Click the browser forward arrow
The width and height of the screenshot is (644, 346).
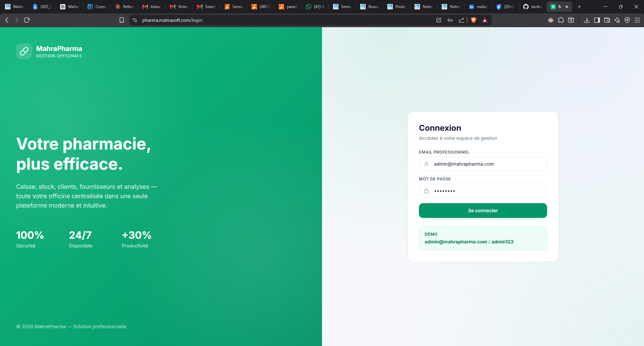click(16, 20)
